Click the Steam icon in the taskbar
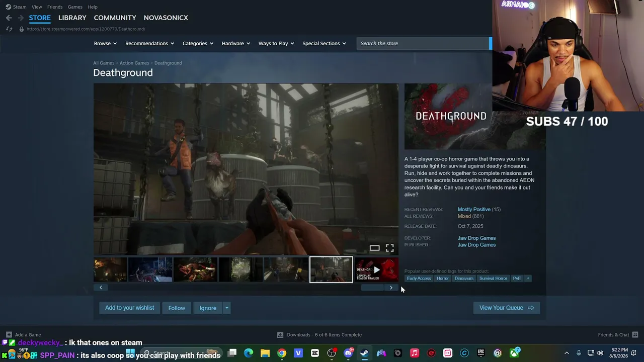644x362 pixels. click(364, 353)
